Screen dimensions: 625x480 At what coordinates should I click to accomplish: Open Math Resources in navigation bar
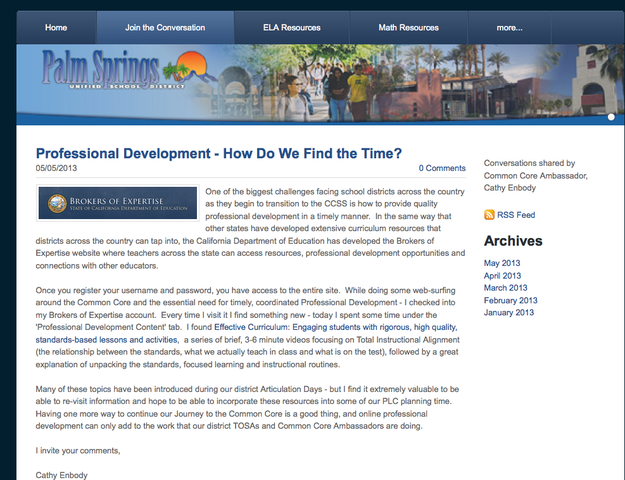coord(409,28)
